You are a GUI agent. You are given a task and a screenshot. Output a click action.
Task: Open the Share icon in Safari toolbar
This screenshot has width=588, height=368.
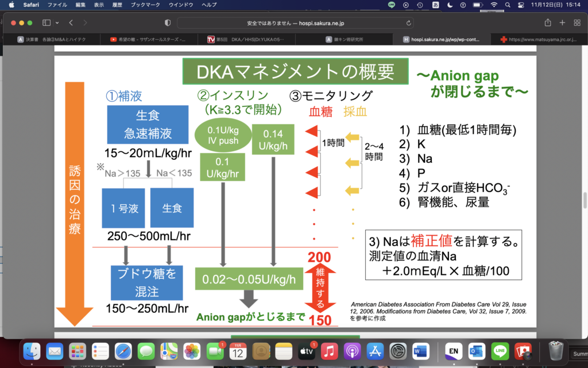pos(547,23)
